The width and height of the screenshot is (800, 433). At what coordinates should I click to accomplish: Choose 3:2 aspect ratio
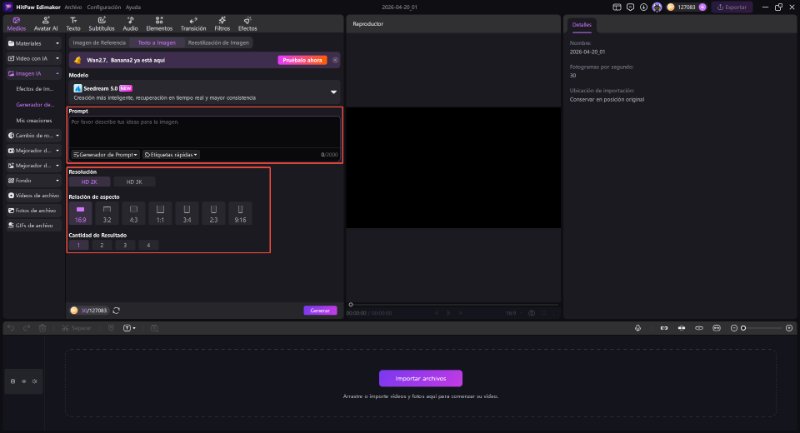(x=107, y=214)
